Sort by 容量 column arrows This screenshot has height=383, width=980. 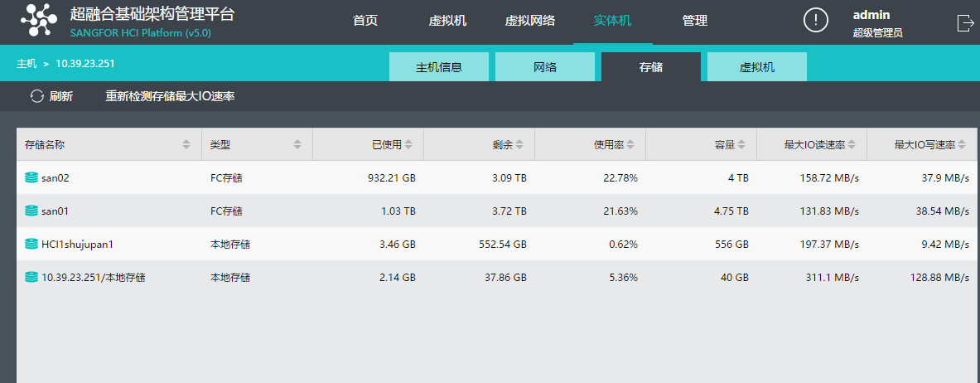[x=741, y=144]
